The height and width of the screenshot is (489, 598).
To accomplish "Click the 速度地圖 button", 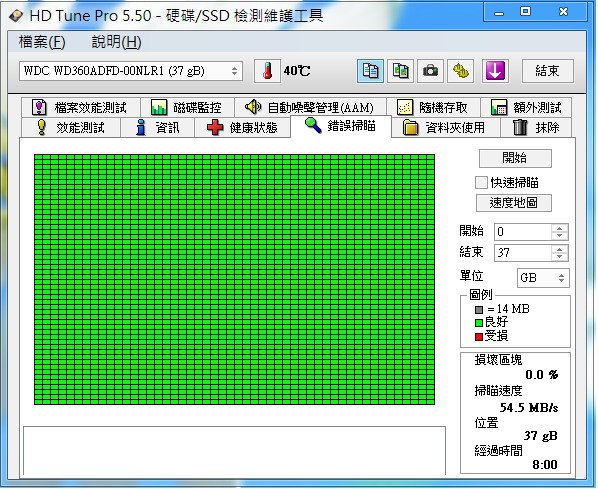I will click(x=513, y=203).
